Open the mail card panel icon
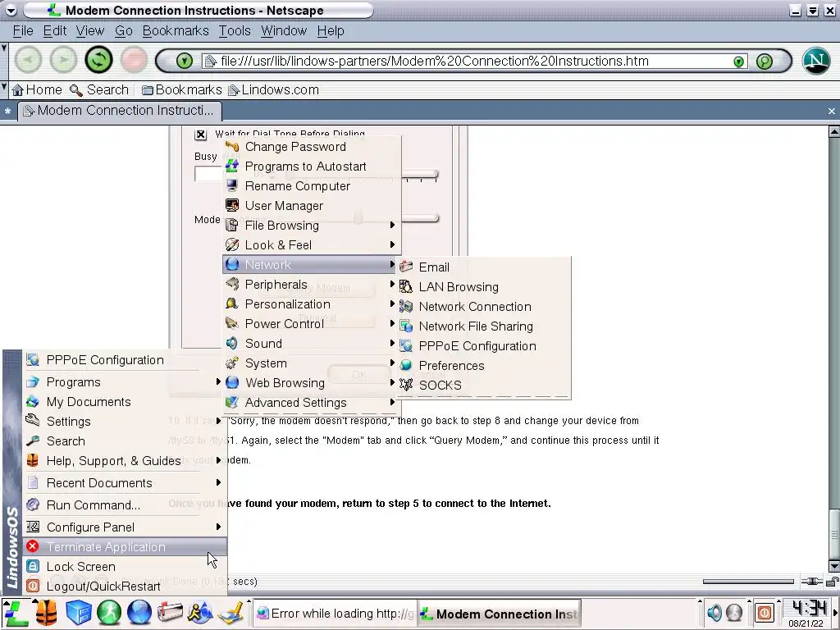Image resolution: width=840 pixels, height=630 pixels. (x=170, y=613)
